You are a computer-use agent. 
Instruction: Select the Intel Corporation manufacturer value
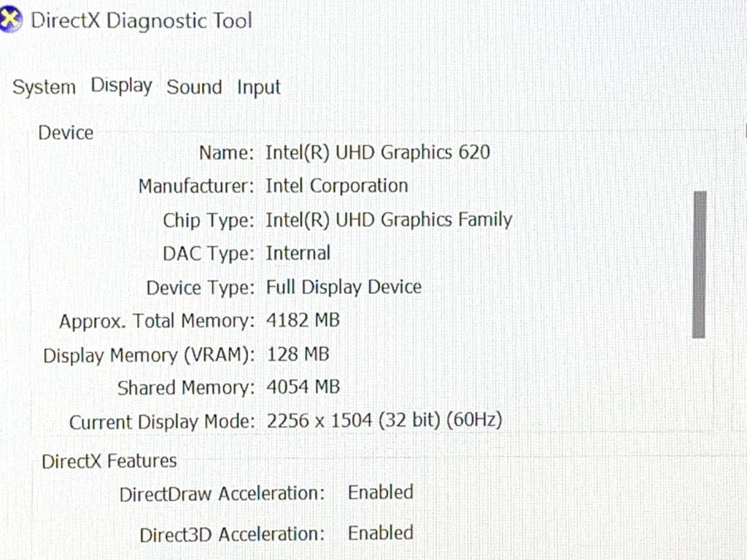tap(337, 186)
